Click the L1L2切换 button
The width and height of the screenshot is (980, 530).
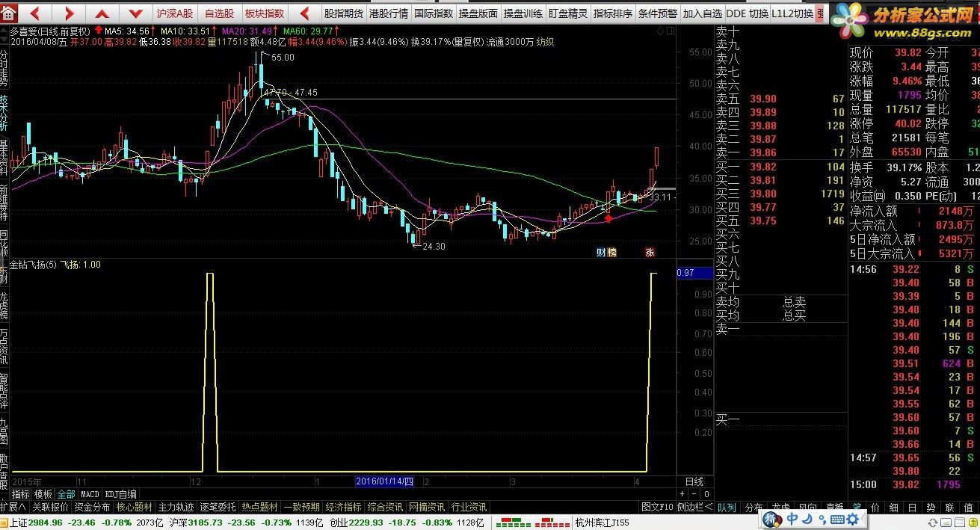[792, 13]
